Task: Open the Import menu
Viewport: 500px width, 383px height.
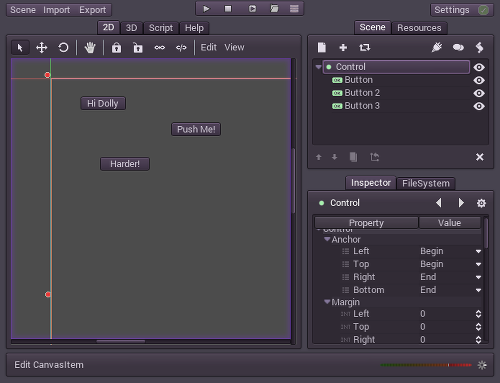Action: 56,10
